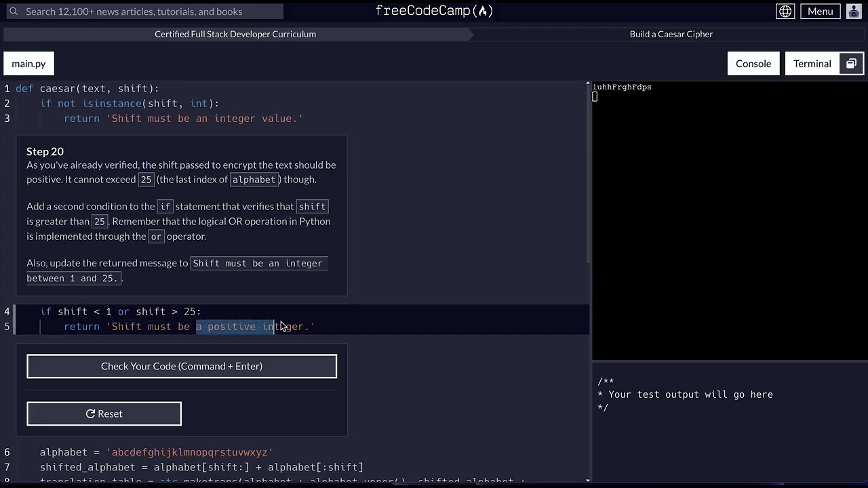Image resolution: width=868 pixels, height=488 pixels.
Task: Search news articles, tutorials, and books field
Action: tap(144, 12)
